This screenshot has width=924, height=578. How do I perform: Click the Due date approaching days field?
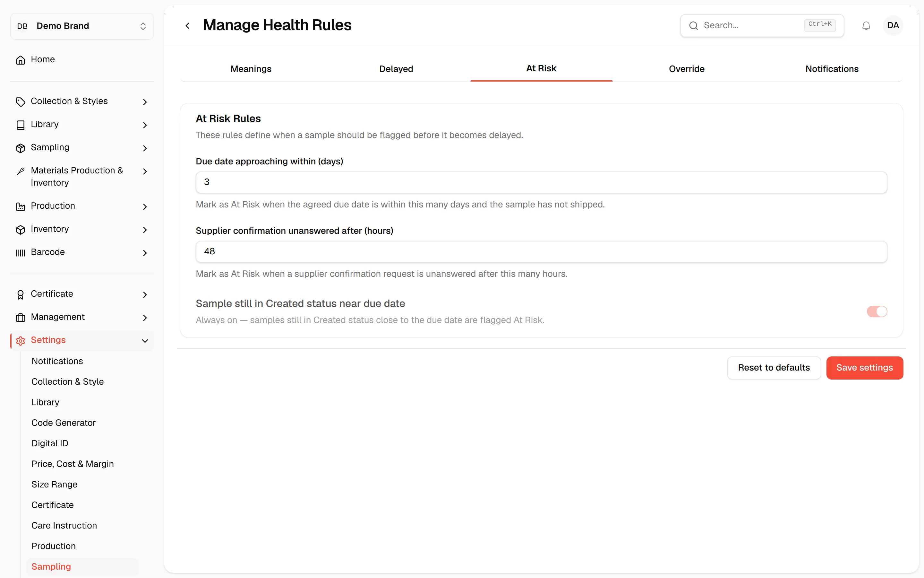541,182
